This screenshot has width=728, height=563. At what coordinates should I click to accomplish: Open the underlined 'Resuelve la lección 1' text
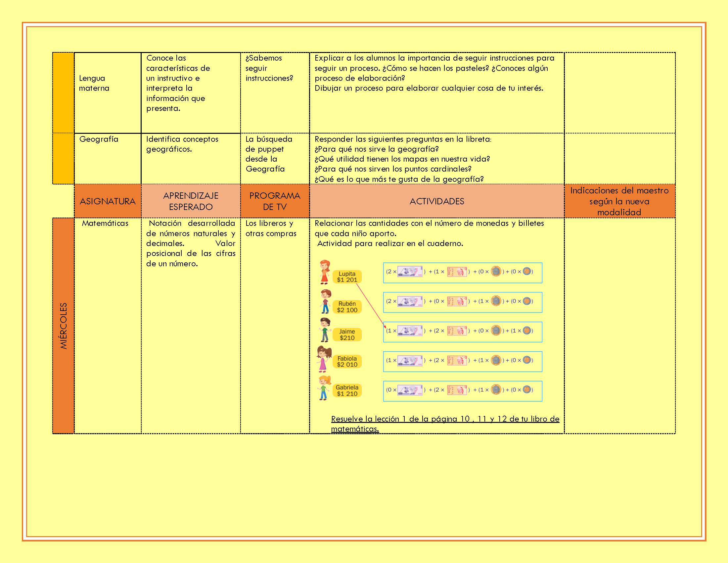(x=445, y=424)
